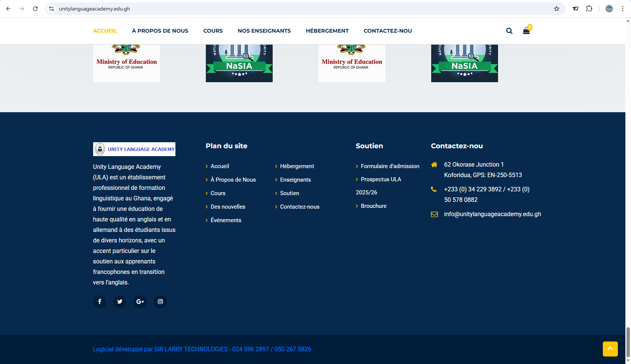Image resolution: width=631 pixels, height=364 pixels.
Task: Select HÉBERGEMENT in the top navigation
Action: tap(327, 31)
